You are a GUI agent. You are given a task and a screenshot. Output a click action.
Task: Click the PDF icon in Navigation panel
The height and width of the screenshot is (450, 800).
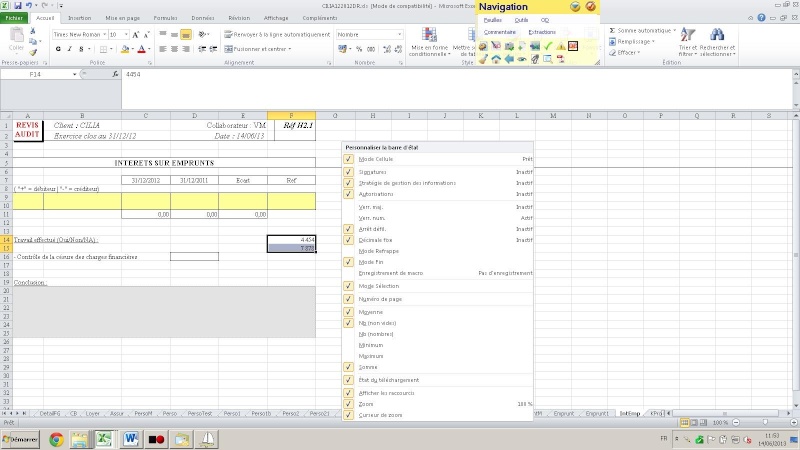pos(561,59)
